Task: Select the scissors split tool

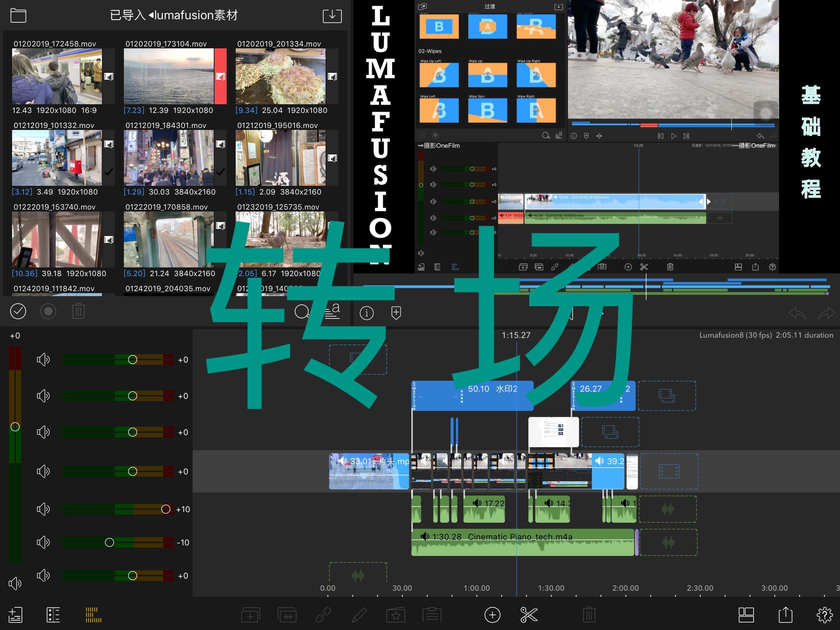Action: click(529, 615)
